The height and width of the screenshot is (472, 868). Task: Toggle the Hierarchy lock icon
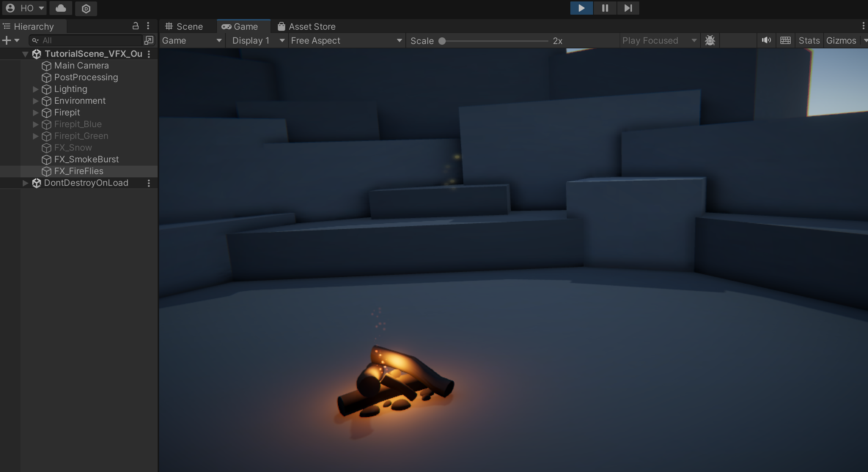(x=135, y=26)
